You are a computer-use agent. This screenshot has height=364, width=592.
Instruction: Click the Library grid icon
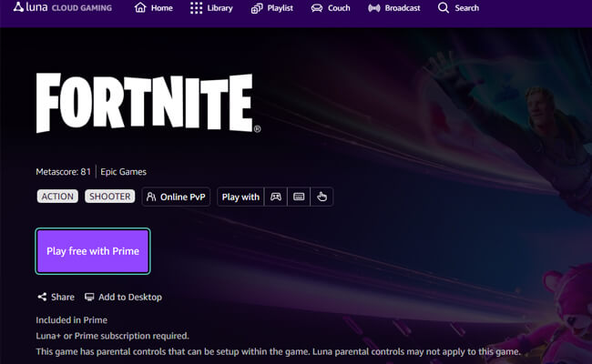197,8
